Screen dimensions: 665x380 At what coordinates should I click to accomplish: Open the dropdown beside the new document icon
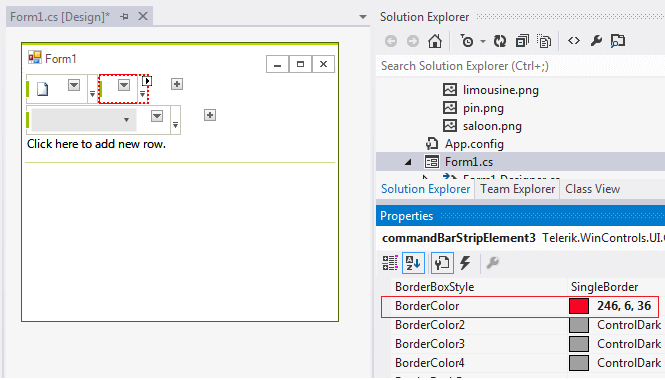pyautogui.click(x=74, y=85)
